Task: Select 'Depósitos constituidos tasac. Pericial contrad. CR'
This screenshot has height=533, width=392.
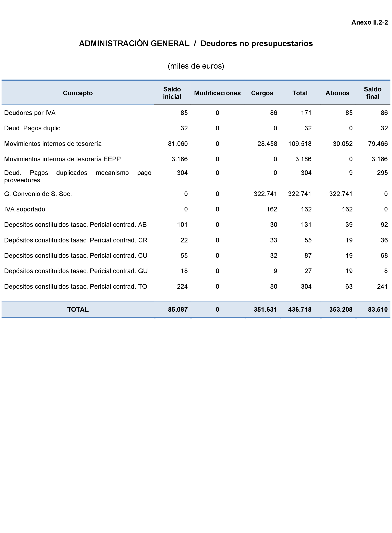Action: [x=76, y=240]
